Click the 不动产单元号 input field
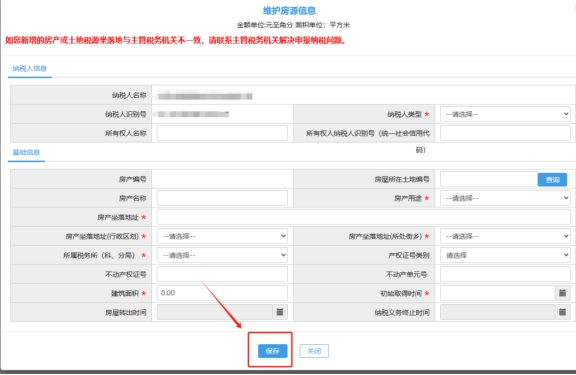 tap(505, 274)
